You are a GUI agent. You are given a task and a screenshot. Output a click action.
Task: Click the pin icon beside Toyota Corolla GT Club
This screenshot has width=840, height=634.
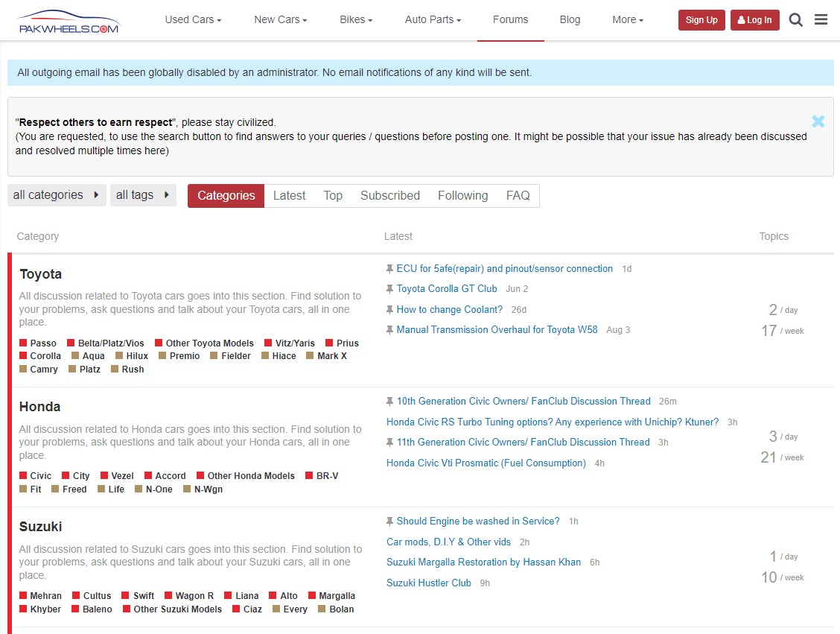tap(389, 289)
